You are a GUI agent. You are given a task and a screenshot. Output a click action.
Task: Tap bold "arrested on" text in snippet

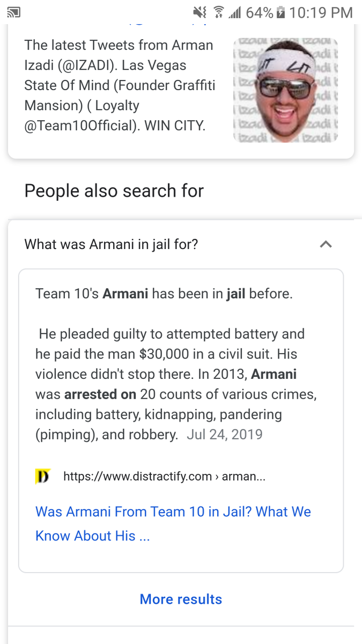(100, 394)
